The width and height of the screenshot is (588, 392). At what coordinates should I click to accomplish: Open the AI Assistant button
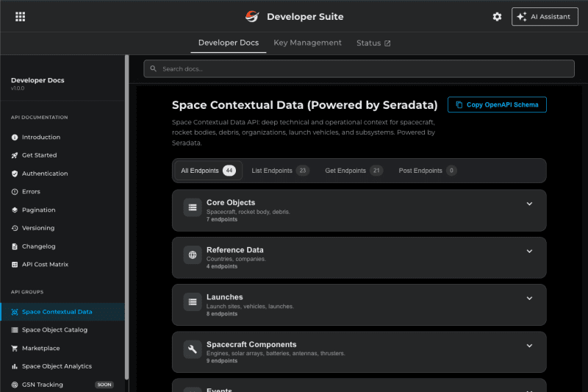click(545, 17)
